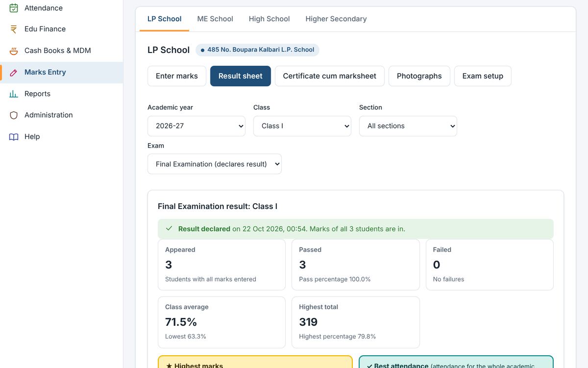Image resolution: width=588 pixels, height=368 pixels.
Task: Click the green checkmark in result banner
Action: click(x=169, y=229)
